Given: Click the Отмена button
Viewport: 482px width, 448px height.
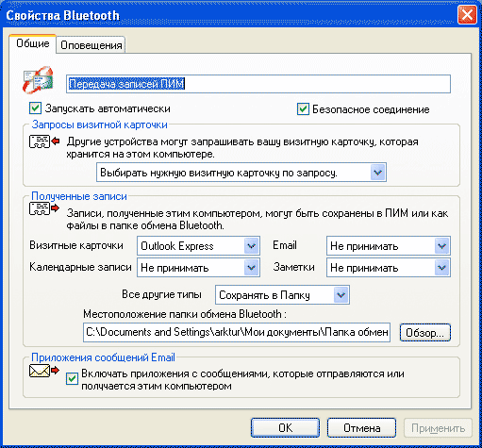Looking at the screenshot, I should click(361, 428).
